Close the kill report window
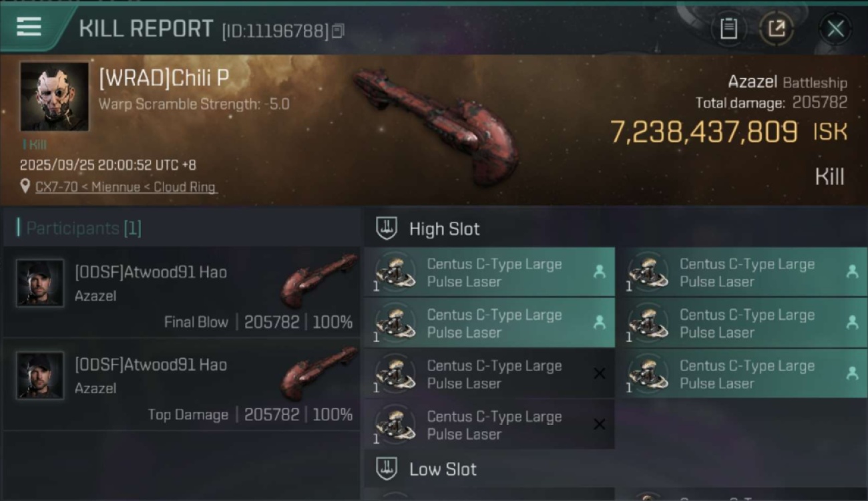 pyautogui.click(x=835, y=29)
